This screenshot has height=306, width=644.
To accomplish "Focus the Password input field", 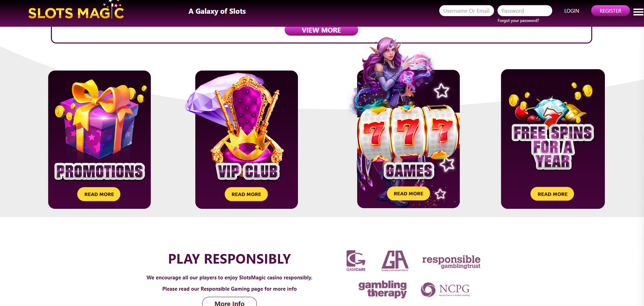I will point(525,11).
